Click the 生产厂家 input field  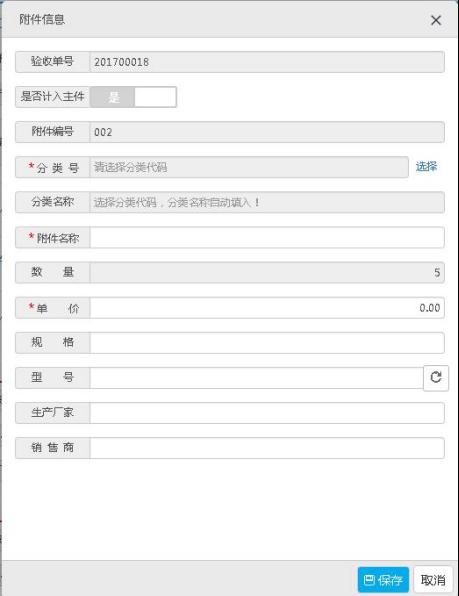(x=267, y=413)
